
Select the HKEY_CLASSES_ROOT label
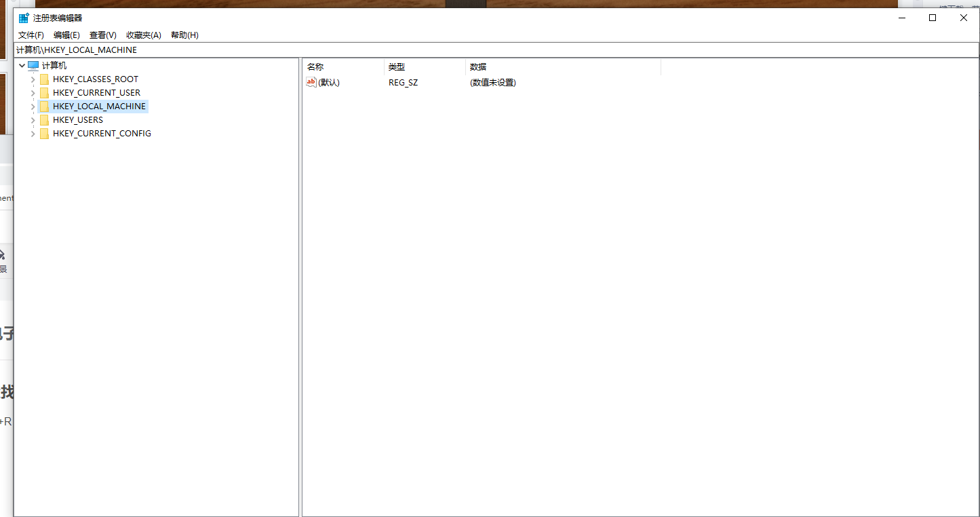96,79
